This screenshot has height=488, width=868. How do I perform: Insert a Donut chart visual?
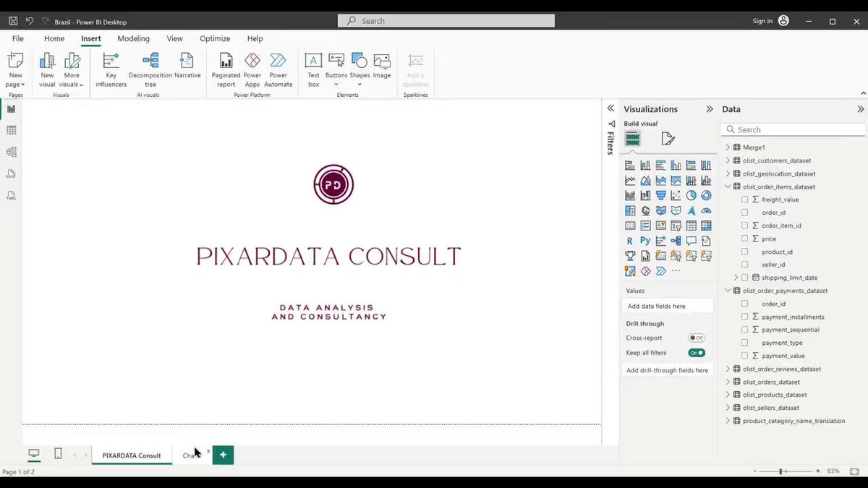tap(706, 195)
